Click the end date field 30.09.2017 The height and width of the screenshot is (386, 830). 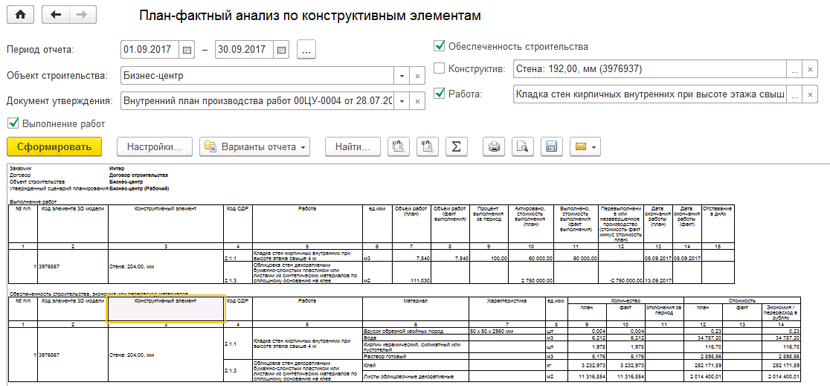point(245,50)
